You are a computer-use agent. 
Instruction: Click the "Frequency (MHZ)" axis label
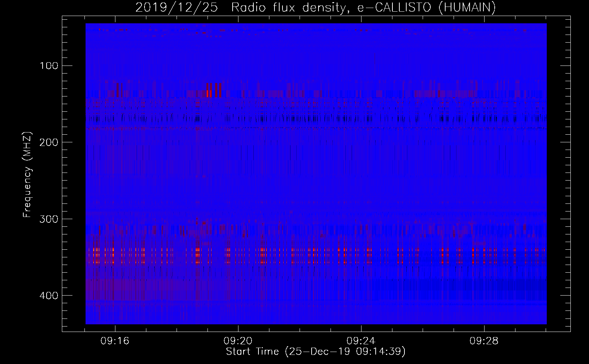(27, 174)
